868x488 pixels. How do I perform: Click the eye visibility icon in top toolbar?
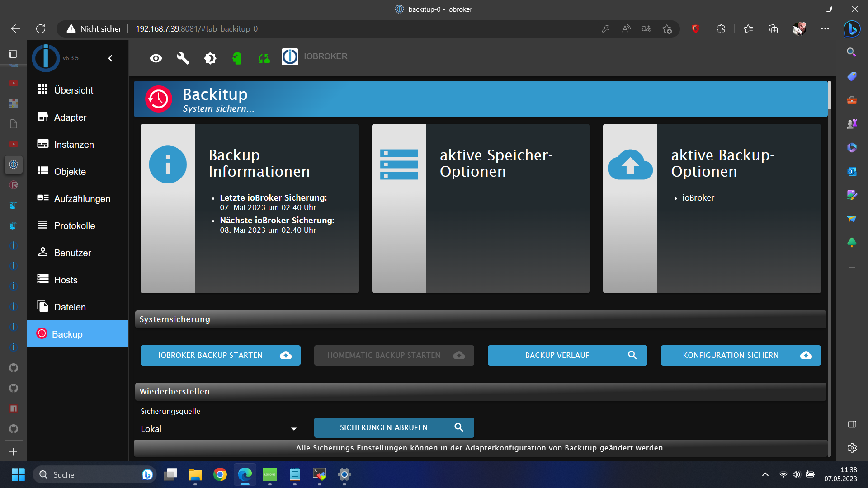point(156,58)
